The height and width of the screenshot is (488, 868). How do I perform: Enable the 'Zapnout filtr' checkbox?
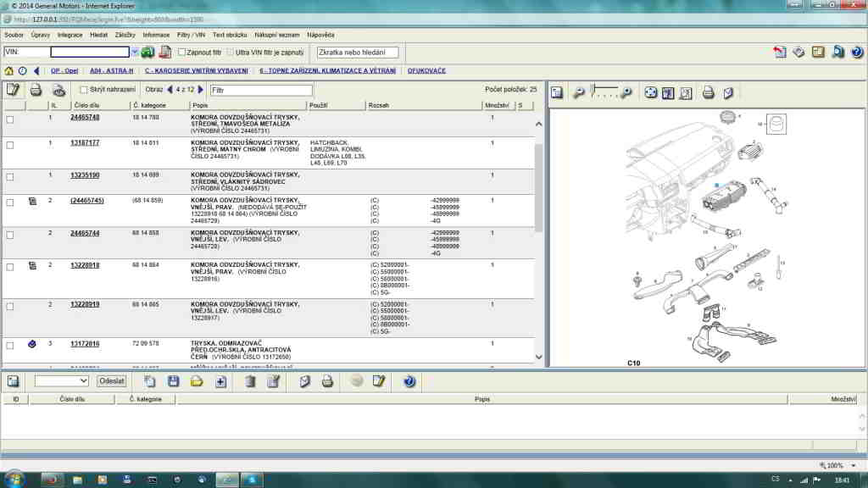(x=178, y=53)
